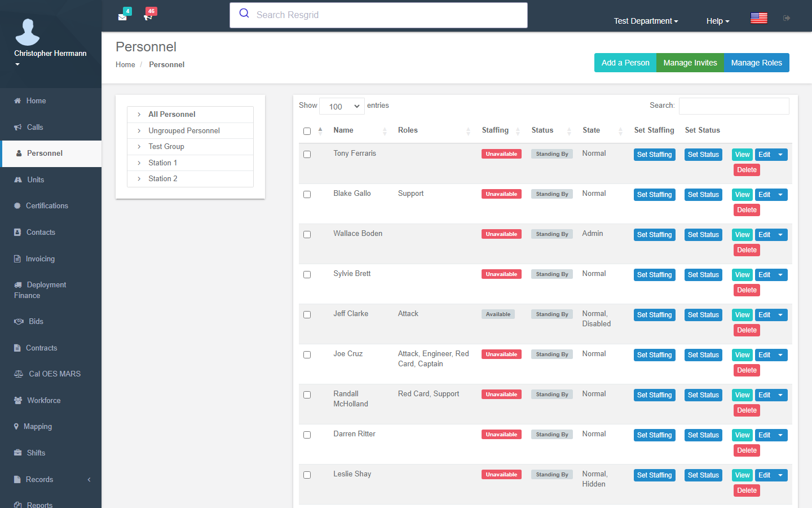
Task: Click the Mapping pin icon
Action: click(x=16, y=426)
